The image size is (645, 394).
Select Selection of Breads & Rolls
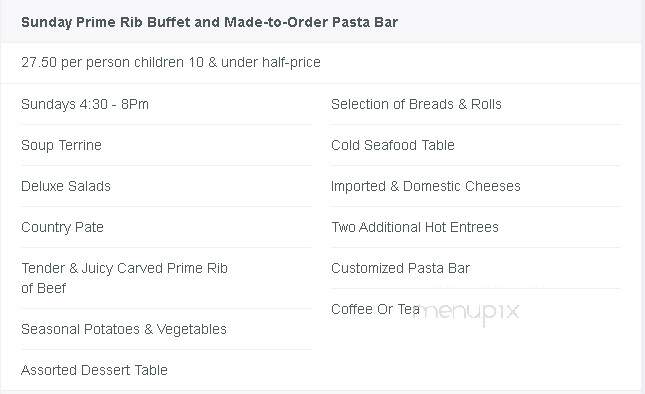click(416, 104)
